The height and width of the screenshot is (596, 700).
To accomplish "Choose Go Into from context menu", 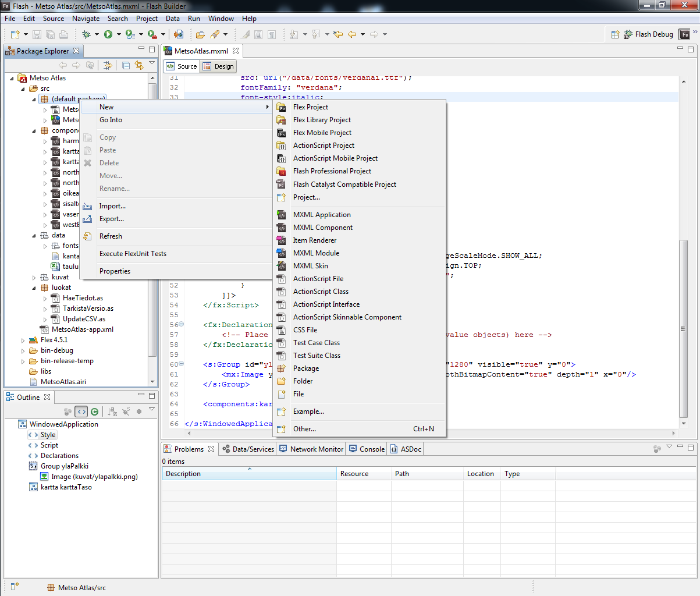I will 176,120.
